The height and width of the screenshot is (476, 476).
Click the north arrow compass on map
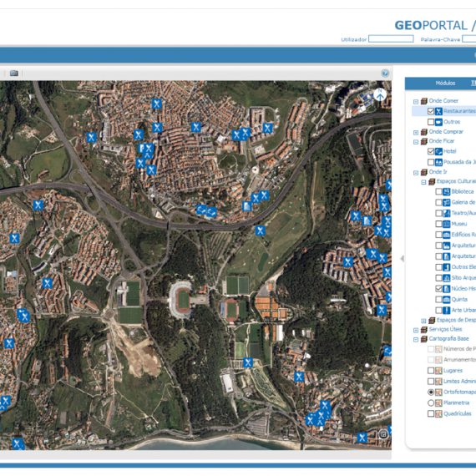380,94
